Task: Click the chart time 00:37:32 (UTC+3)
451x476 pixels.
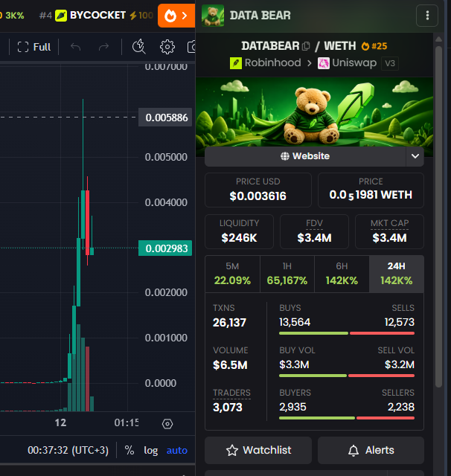Action: [68, 450]
